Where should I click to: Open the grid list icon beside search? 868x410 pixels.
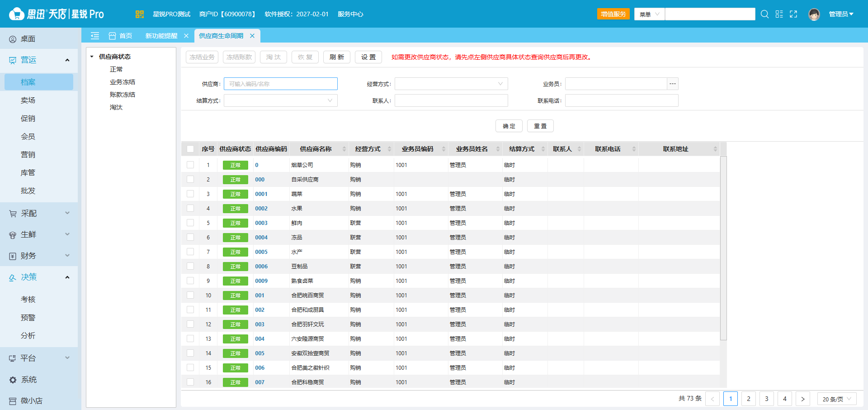coord(779,14)
